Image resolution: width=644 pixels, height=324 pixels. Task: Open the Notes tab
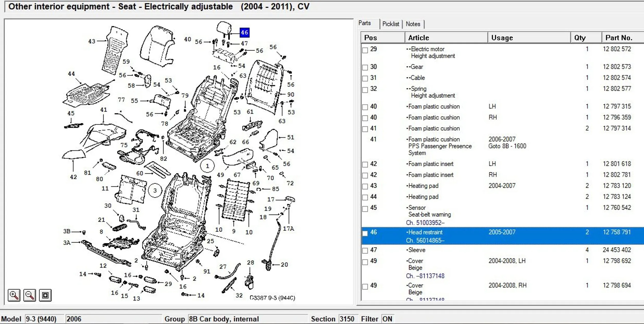413,24
